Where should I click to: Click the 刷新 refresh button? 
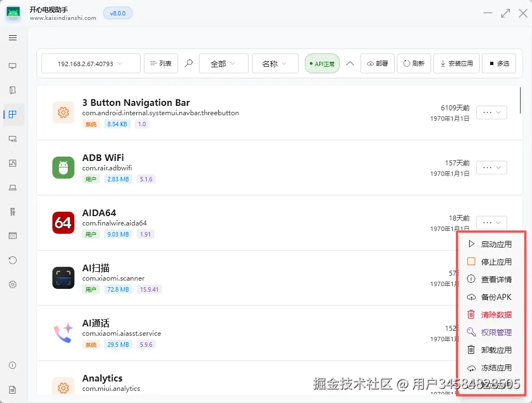pos(414,63)
